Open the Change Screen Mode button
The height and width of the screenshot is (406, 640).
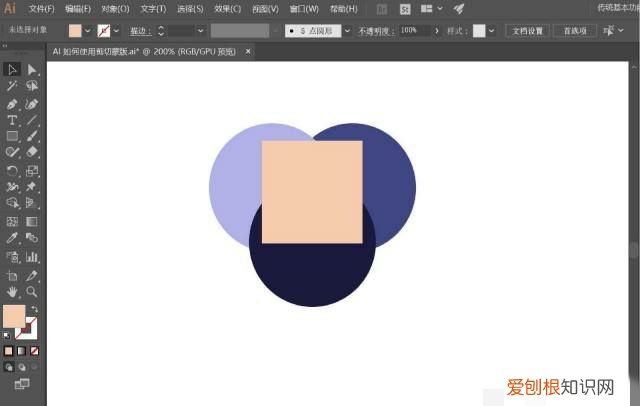[x=22, y=384]
